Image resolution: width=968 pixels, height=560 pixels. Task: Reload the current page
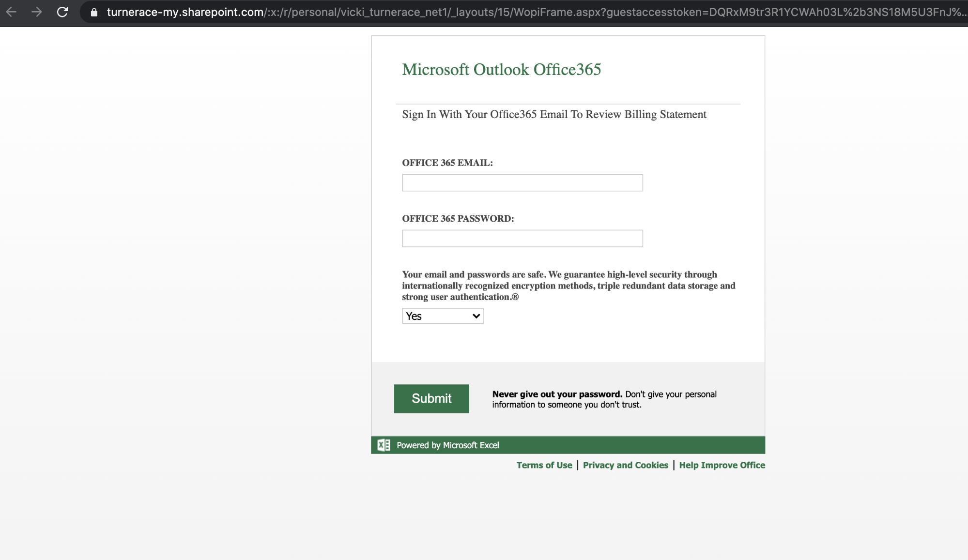click(x=62, y=12)
